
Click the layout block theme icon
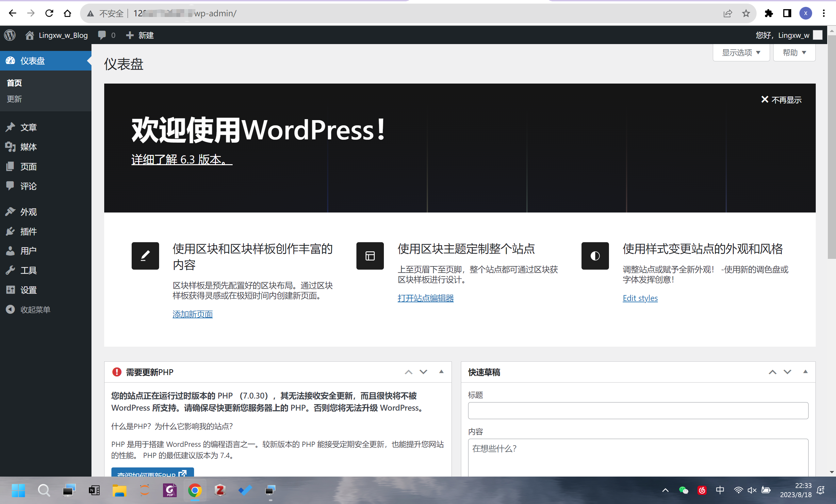coord(370,256)
